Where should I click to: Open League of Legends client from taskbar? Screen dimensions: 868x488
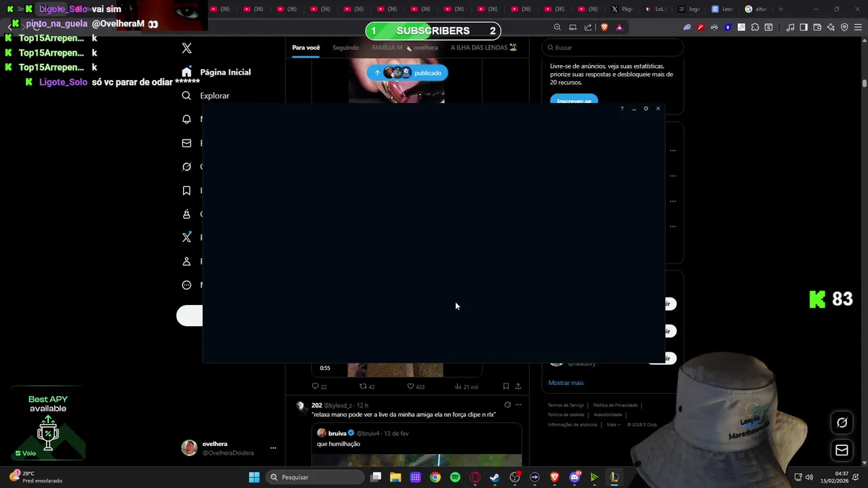tap(614, 477)
